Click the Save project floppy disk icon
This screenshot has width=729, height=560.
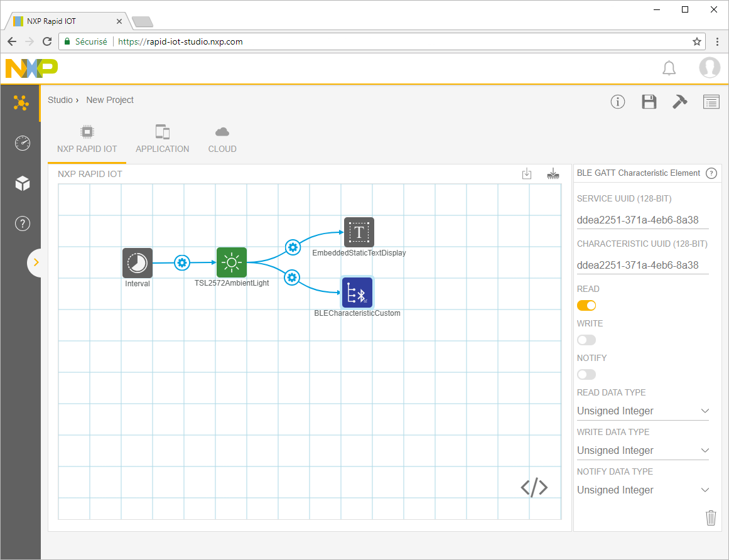pyautogui.click(x=649, y=102)
